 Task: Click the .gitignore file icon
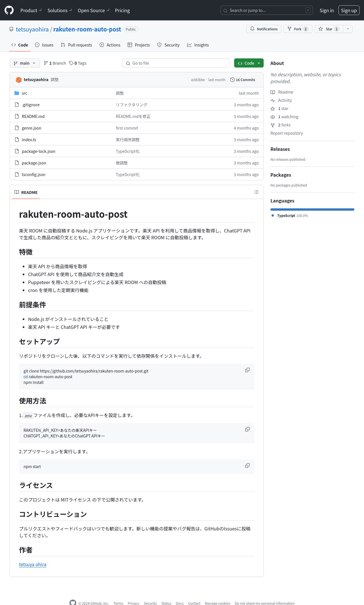pos(17,105)
